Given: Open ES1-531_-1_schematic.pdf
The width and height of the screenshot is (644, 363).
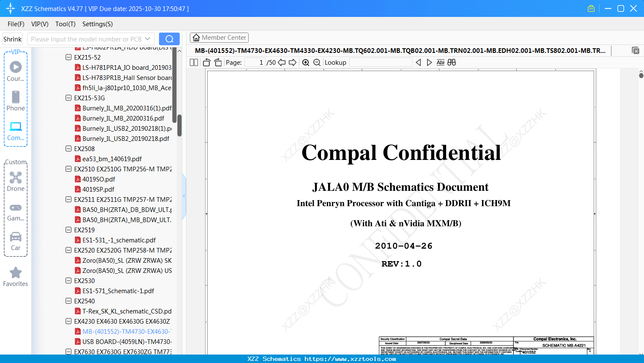Looking at the screenshot, I should pos(119,240).
